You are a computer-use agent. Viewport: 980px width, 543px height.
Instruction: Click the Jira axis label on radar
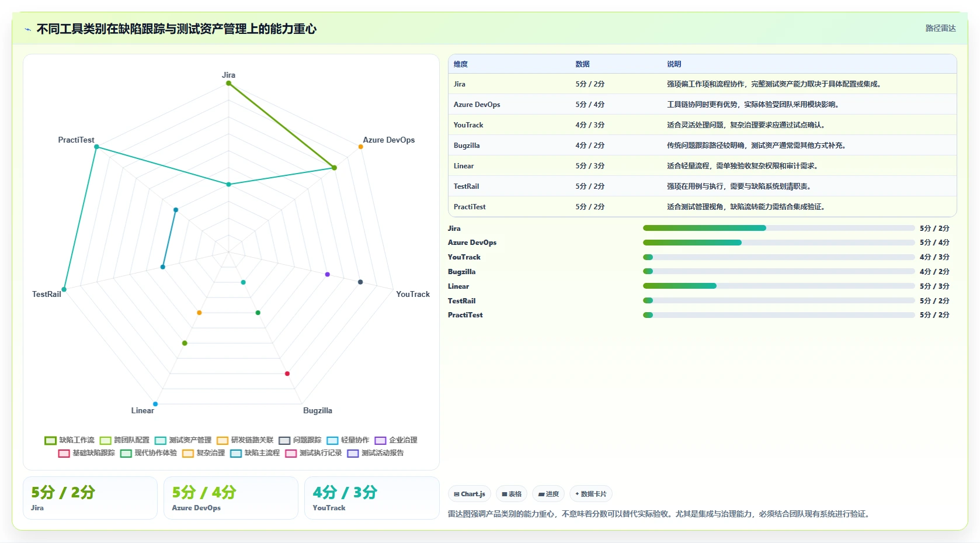228,75
